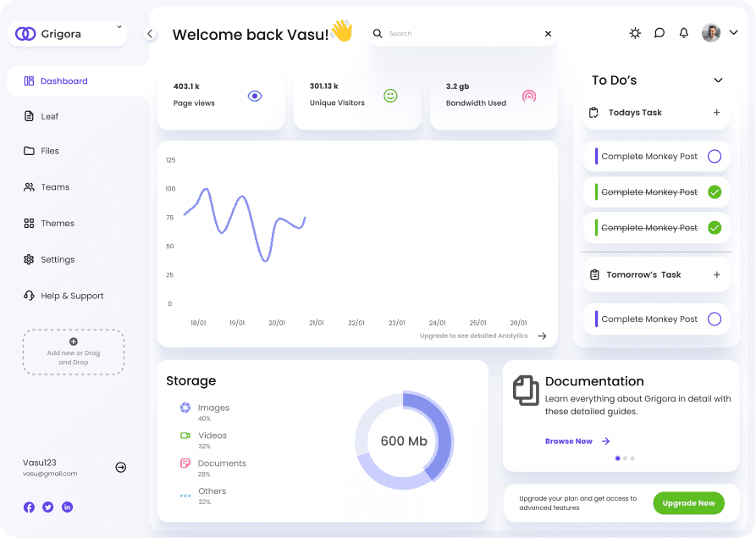Click the Documentation guides icon
The height and width of the screenshot is (538, 756).
coord(526,391)
